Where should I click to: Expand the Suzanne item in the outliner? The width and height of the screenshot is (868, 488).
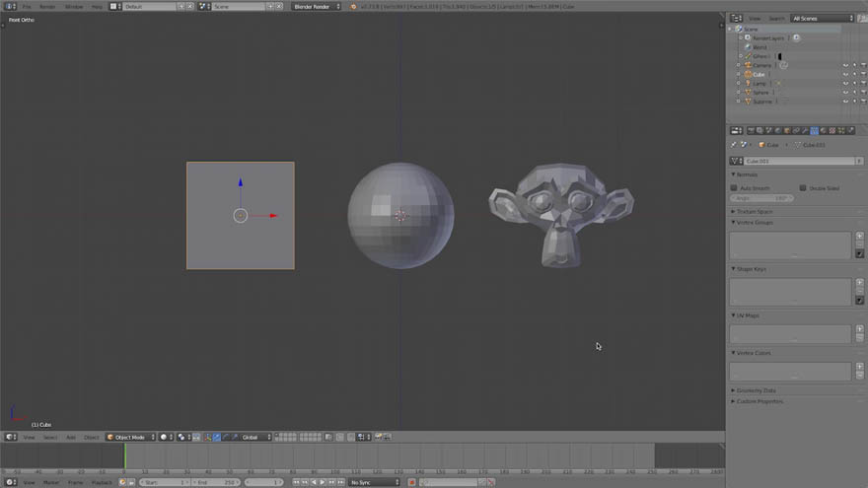pos(739,102)
